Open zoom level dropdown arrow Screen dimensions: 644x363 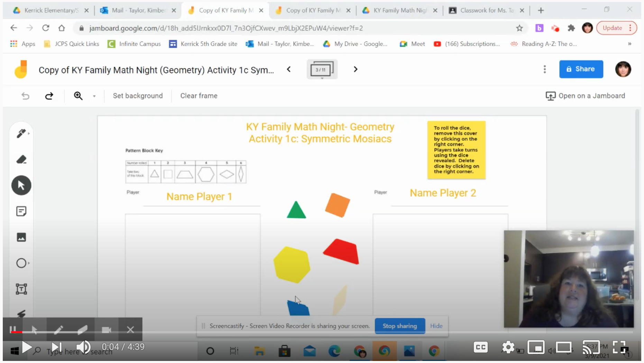click(94, 96)
